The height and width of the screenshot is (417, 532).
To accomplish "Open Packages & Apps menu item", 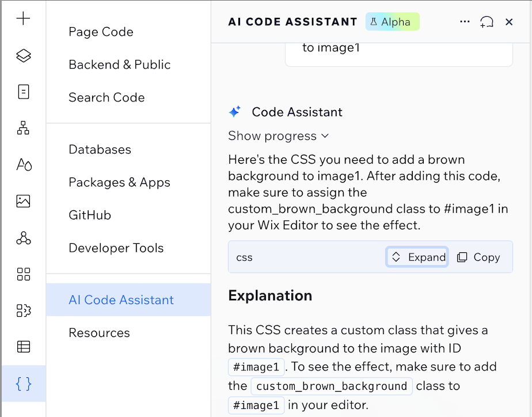I will tap(119, 182).
